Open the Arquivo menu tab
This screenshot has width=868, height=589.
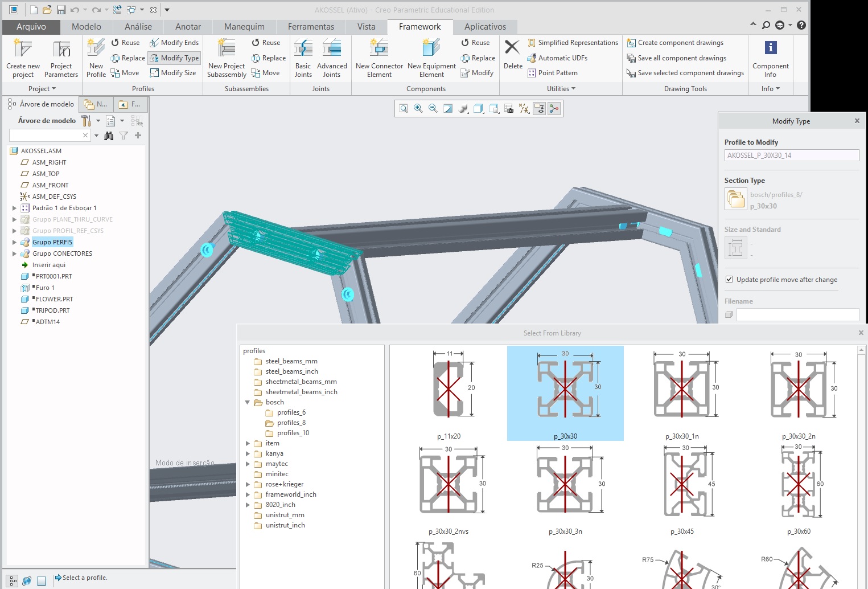pyautogui.click(x=31, y=27)
